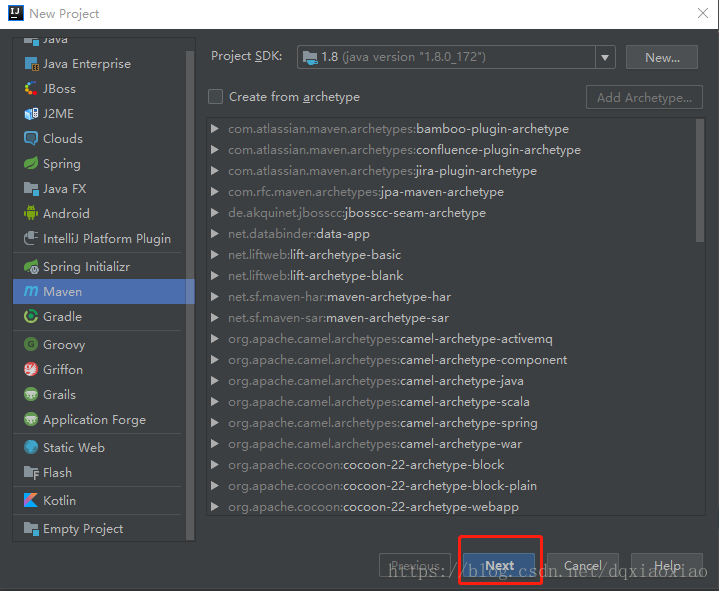Click the project type list scrollbar
Viewport: 719px width, 591px height.
coord(190,294)
